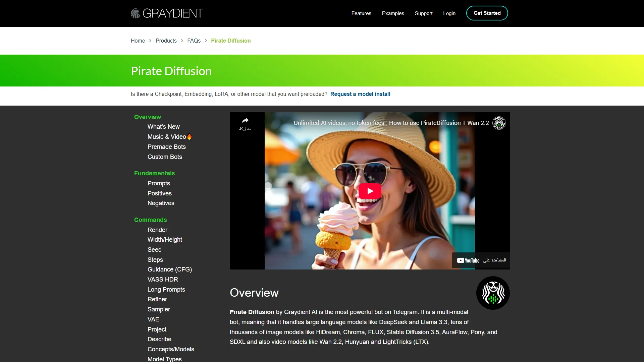Click the video share arrow icon
The width and height of the screenshot is (644, 362).
(x=245, y=121)
